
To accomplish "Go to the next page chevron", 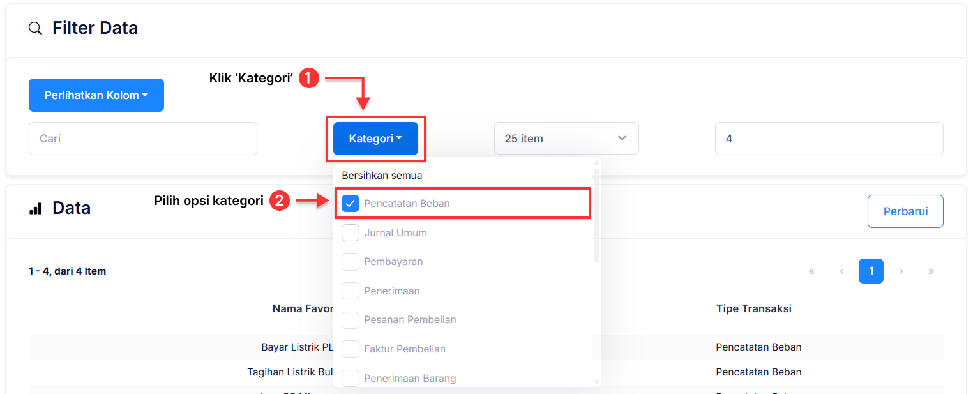I will pyautogui.click(x=901, y=271).
